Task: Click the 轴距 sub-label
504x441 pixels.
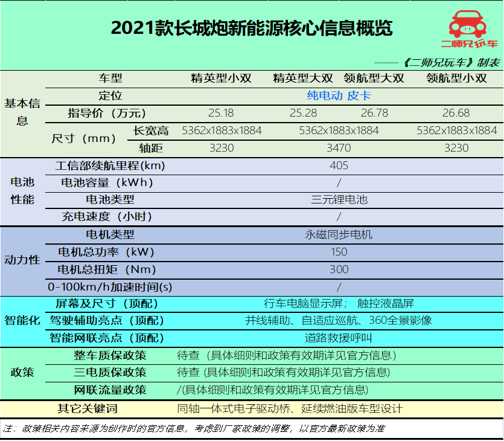Action: [x=151, y=148]
